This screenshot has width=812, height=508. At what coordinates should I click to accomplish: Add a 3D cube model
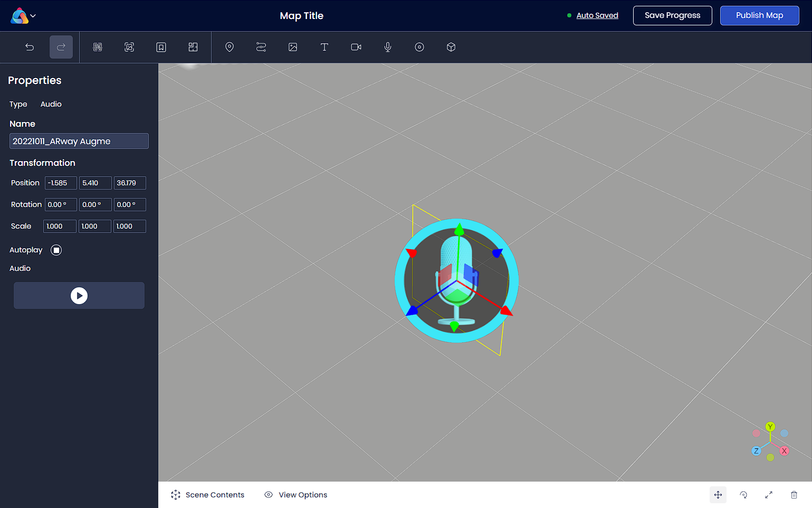tap(451, 47)
